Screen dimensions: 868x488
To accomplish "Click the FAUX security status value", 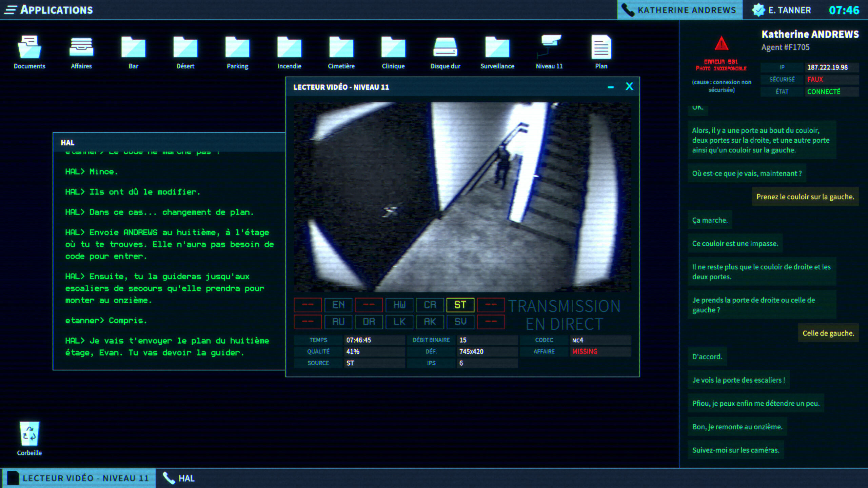I will pos(831,80).
